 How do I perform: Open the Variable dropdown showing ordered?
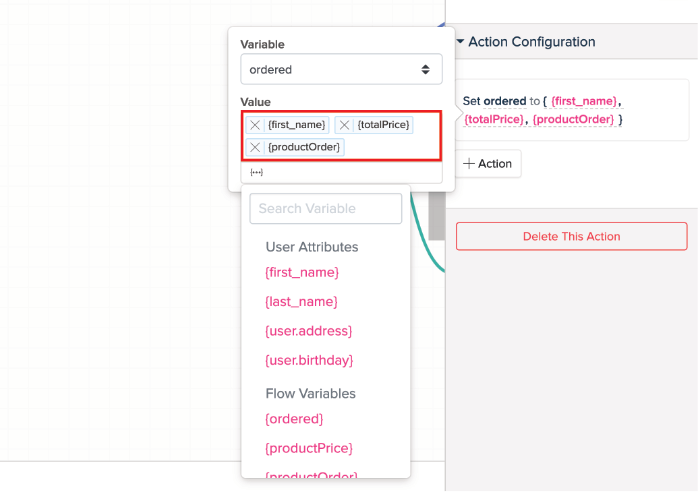(x=341, y=69)
